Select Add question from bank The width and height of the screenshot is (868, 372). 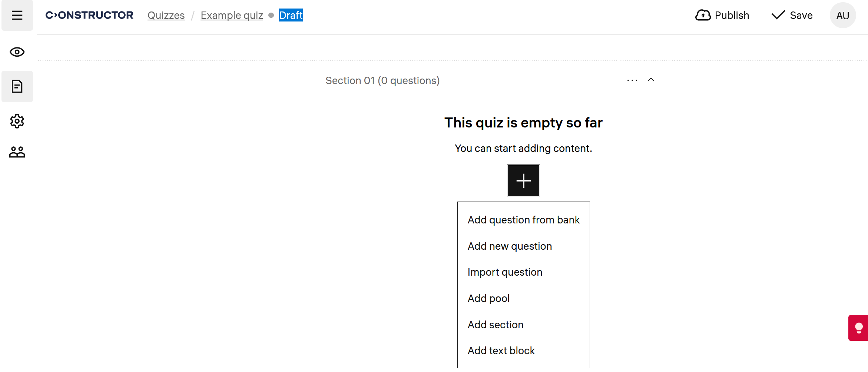click(x=523, y=220)
